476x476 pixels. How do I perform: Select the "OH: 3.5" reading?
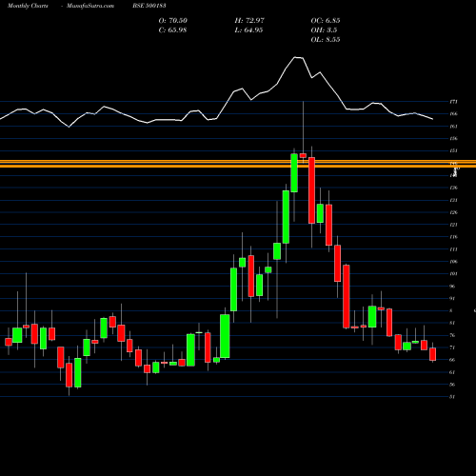[324, 30]
